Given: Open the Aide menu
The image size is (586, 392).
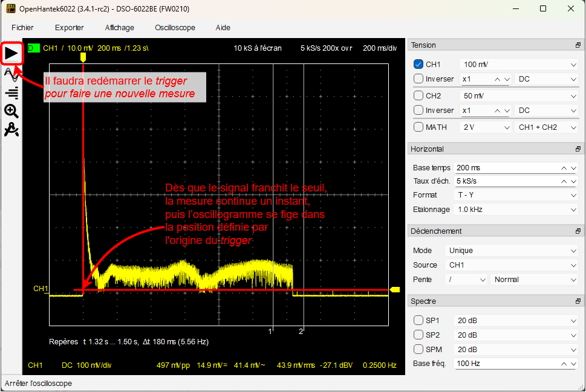Looking at the screenshot, I should coord(223,28).
